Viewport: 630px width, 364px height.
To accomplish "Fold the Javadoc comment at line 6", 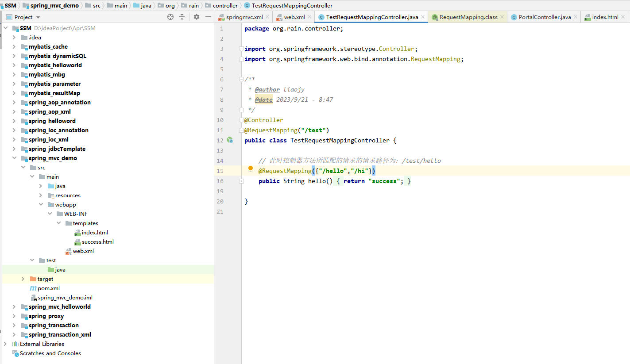I will [241, 79].
